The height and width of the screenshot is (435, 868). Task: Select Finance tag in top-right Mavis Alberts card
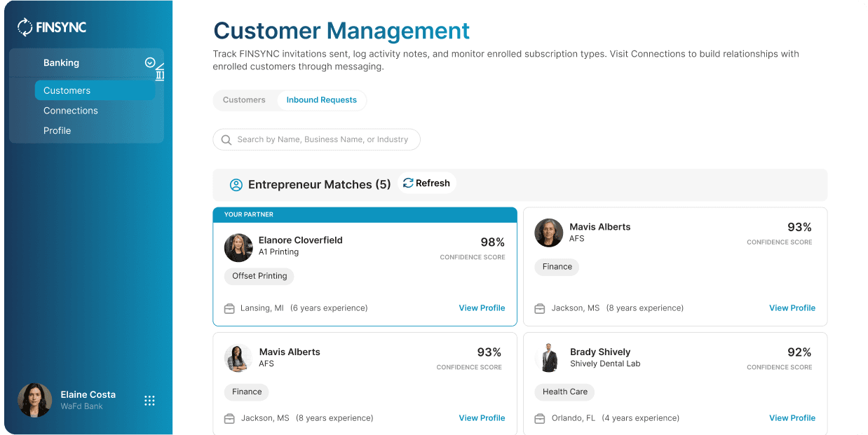[x=557, y=267]
